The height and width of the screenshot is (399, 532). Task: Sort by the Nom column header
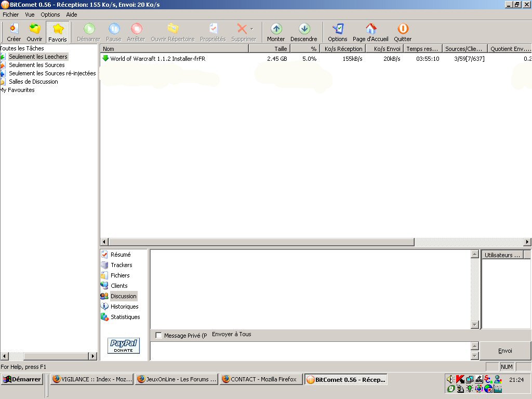tap(175, 49)
